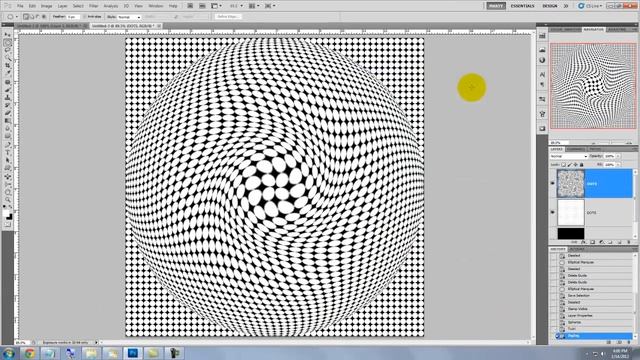Open the Image menu
The height and width of the screenshot is (360, 640).
46,6
